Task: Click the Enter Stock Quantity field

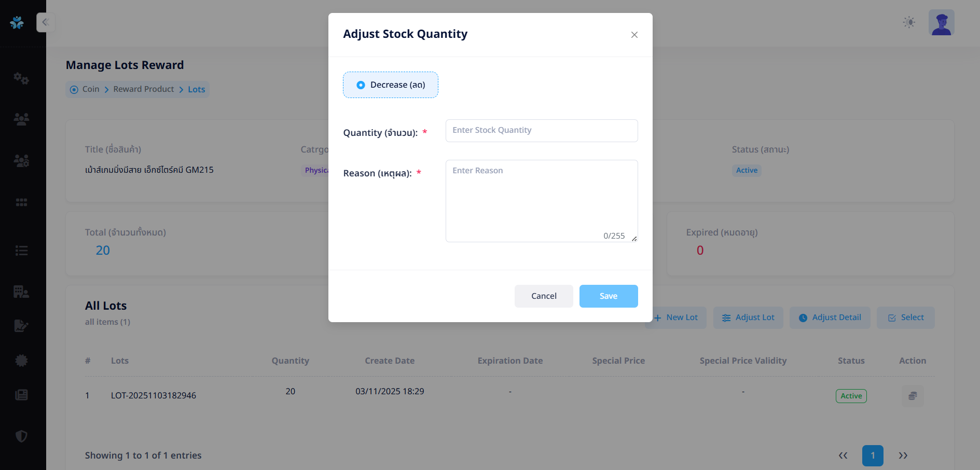Action: pyautogui.click(x=541, y=131)
